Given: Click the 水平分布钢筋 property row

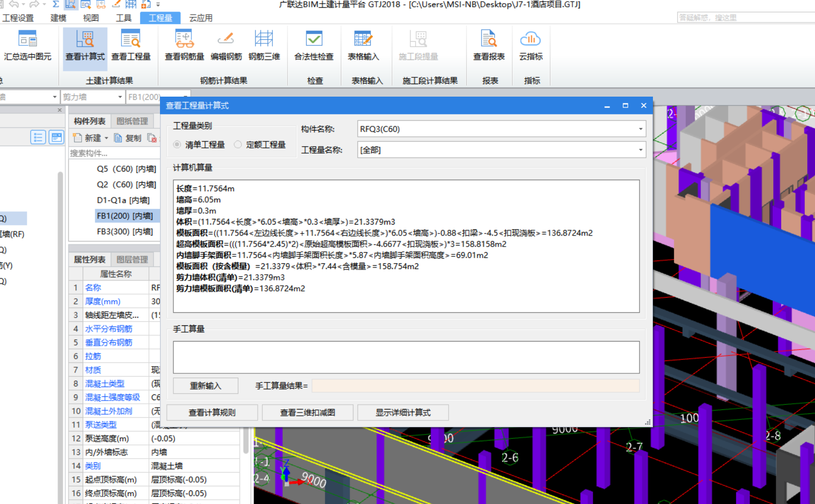Looking at the screenshot, I should click(114, 329).
